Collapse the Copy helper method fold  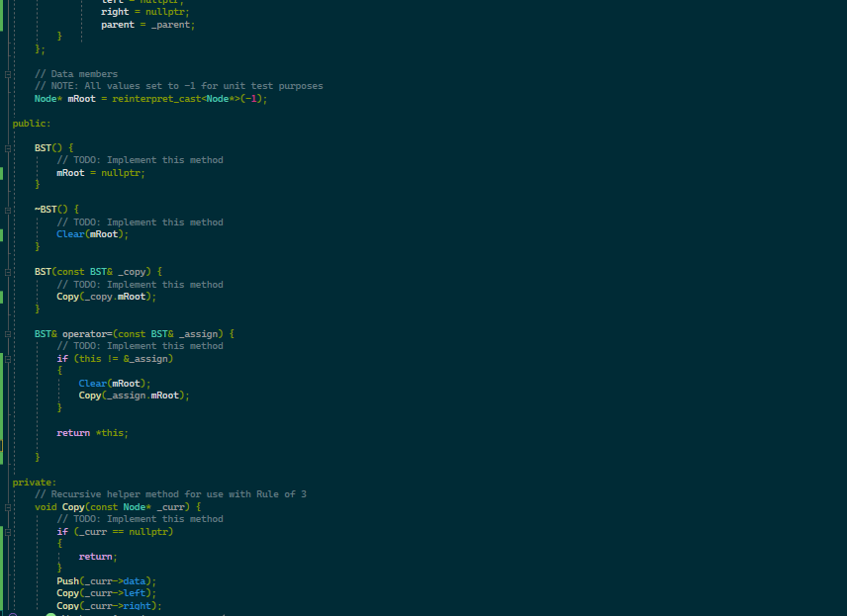point(8,506)
